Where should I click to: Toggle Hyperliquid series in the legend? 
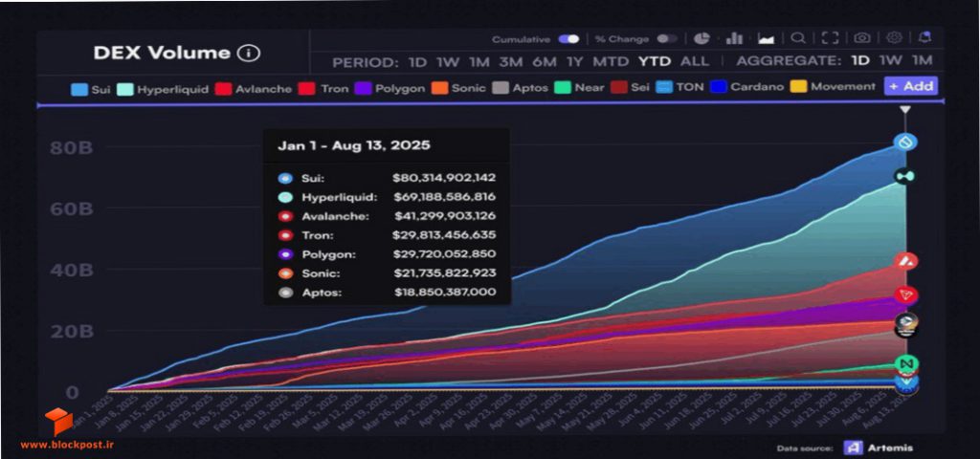pyautogui.click(x=162, y=89)
